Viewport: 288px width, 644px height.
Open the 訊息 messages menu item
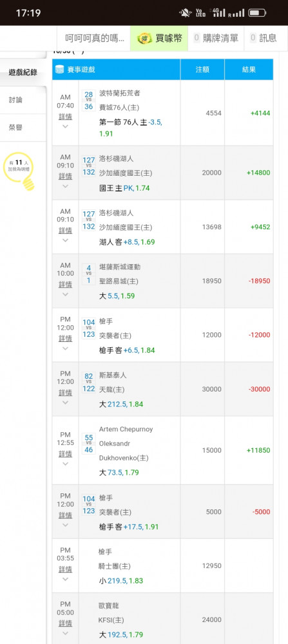pos(263,39)
